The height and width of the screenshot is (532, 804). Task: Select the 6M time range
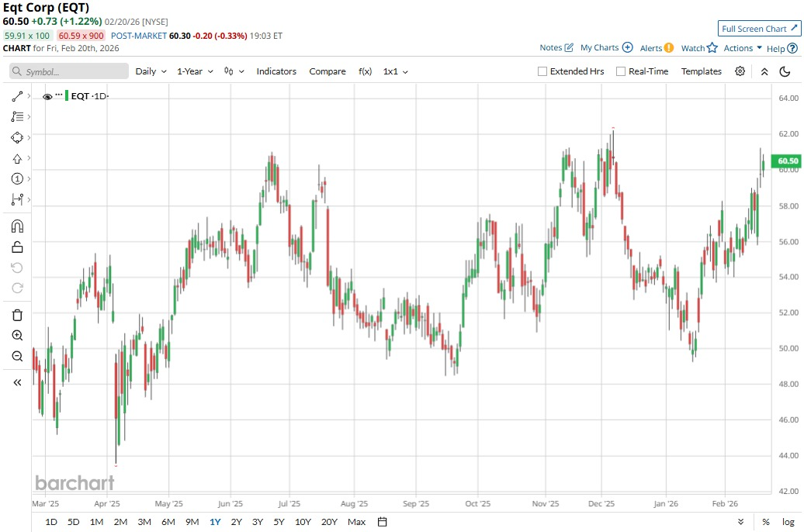pyautogui.click(x=168, y=522)
